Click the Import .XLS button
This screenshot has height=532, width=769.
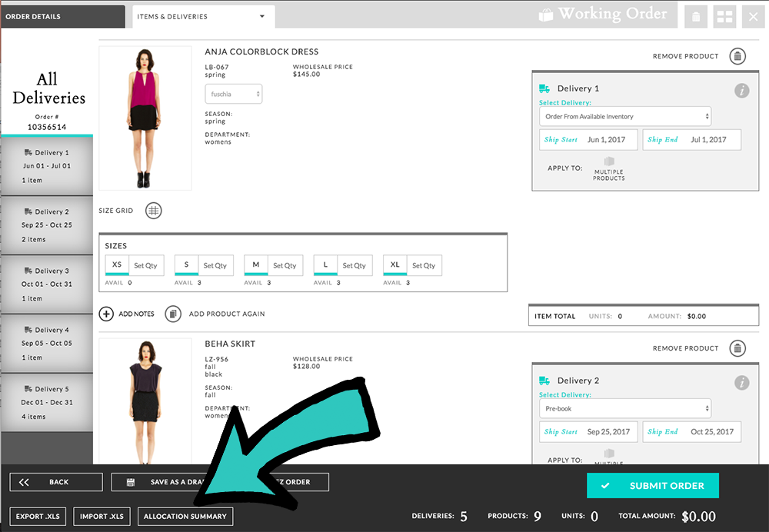click(102, 517)
